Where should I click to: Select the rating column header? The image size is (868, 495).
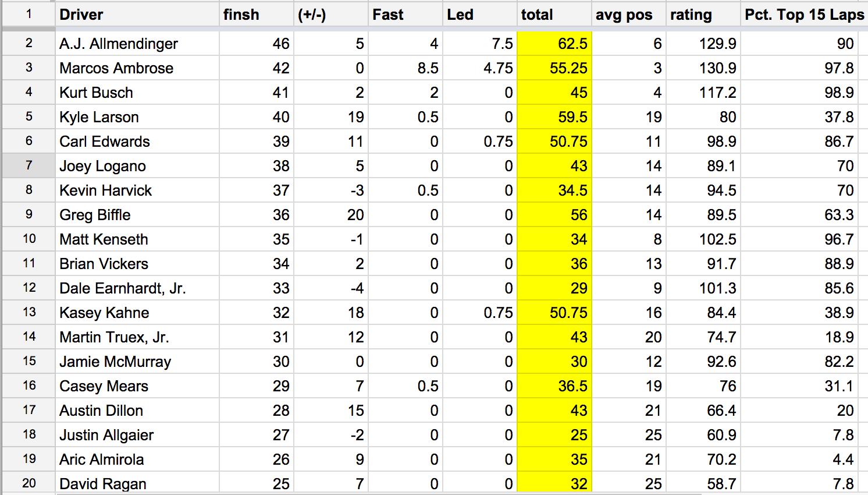[703, 15]
